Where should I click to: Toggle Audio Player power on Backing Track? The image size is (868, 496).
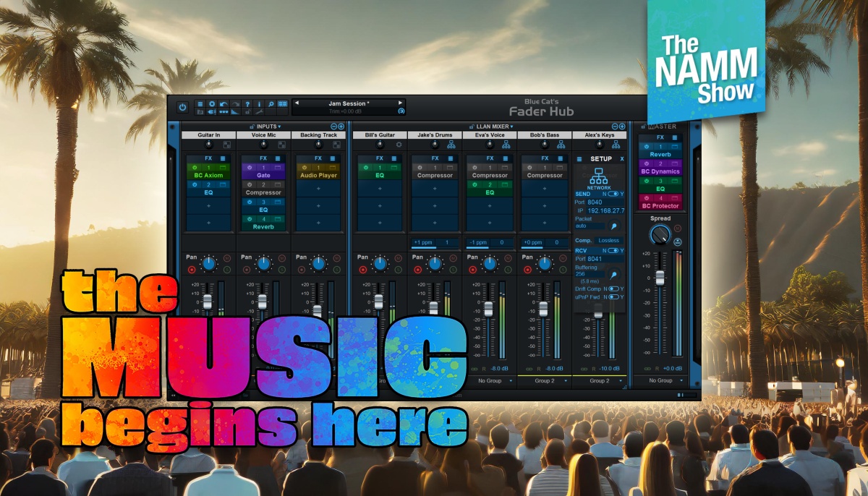click(304, 168)
